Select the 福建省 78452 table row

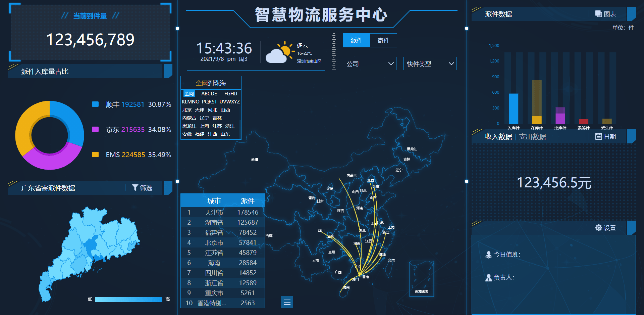(x=223, y=233)
